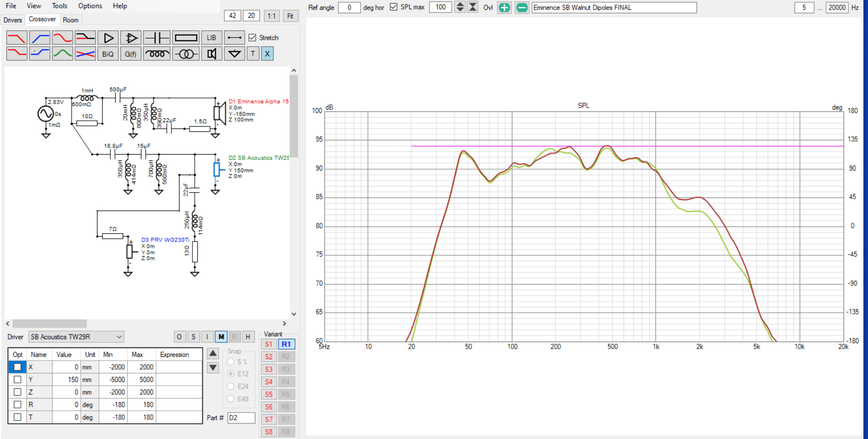Screen dimensions: 868x439
Task: Click the Ref angle input field
Action: 349,7
